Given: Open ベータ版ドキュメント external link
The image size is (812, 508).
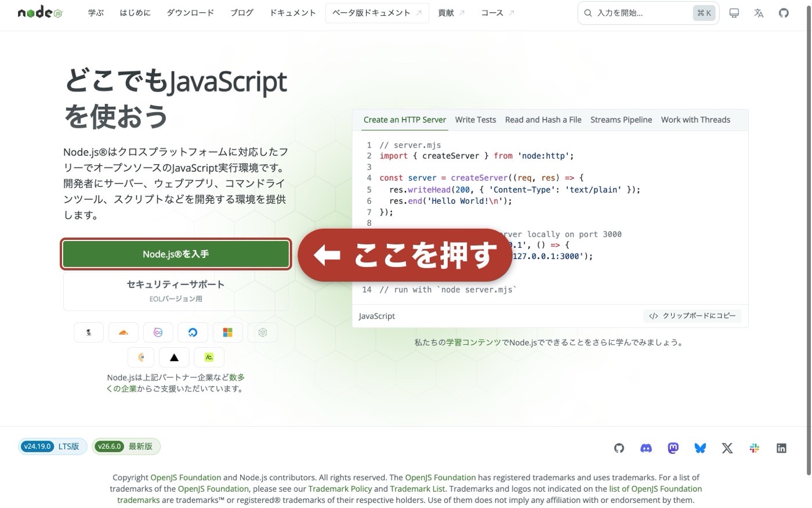Looking at the screenshot, I should [377, 13].
